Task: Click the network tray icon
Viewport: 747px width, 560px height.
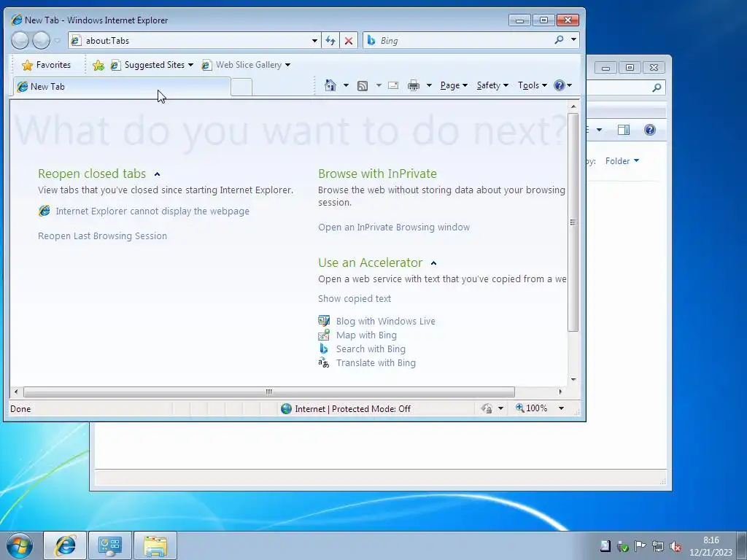Action: point(657,546)
